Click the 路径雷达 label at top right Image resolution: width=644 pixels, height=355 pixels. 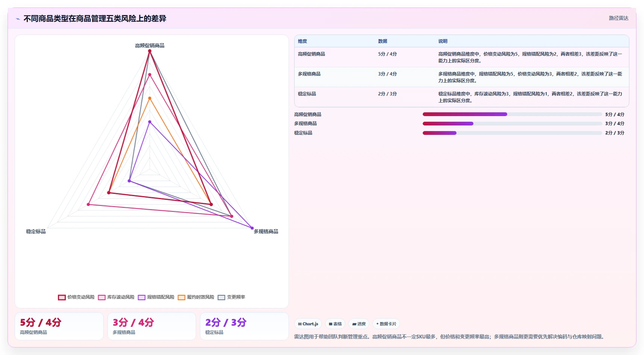[x=618, y=18]
